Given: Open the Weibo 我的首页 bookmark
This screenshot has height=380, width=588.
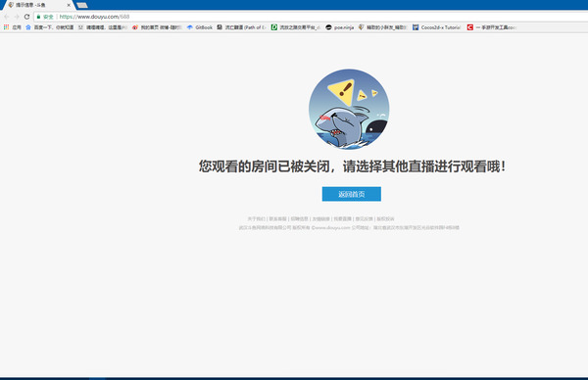Looking at the screenshot, I should click(x=157, y=27).
